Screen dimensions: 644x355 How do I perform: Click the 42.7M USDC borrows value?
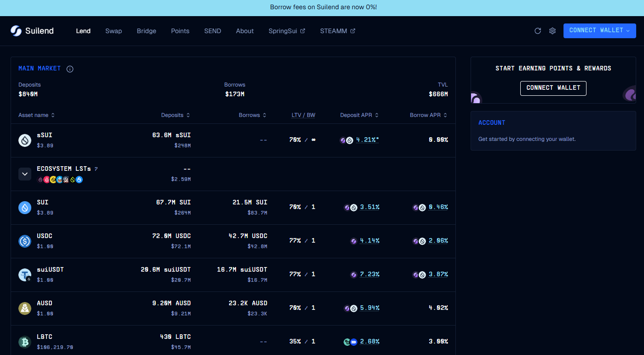(x=248, y=236)
